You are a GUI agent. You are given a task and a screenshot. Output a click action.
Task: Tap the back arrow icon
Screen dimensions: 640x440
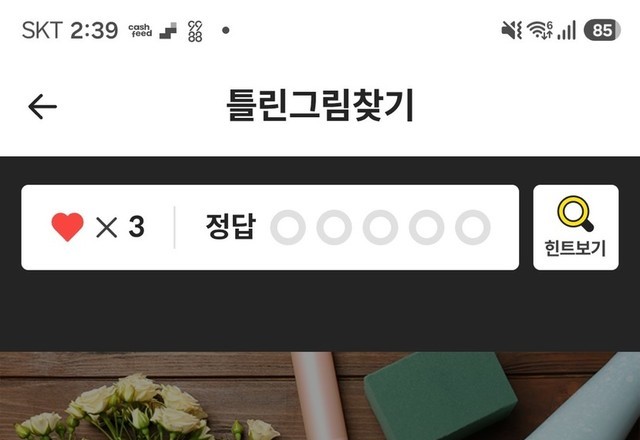tap(42, 107)
